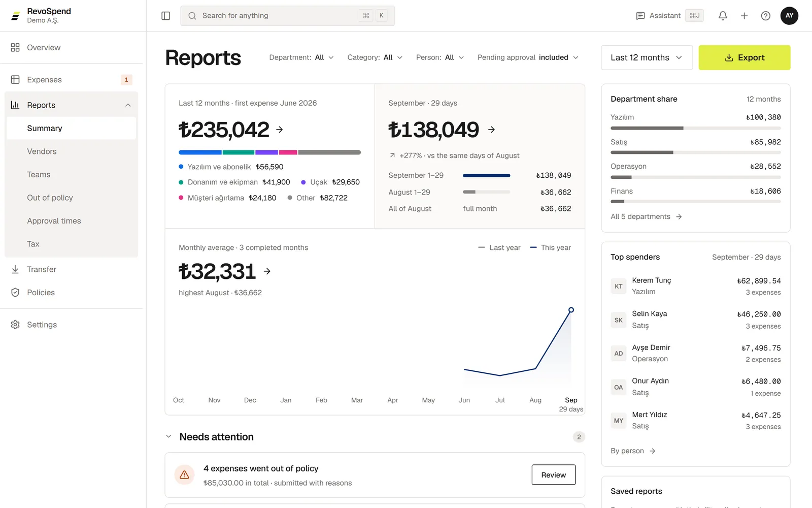Go to Out of policy report

tap(71, 198)
